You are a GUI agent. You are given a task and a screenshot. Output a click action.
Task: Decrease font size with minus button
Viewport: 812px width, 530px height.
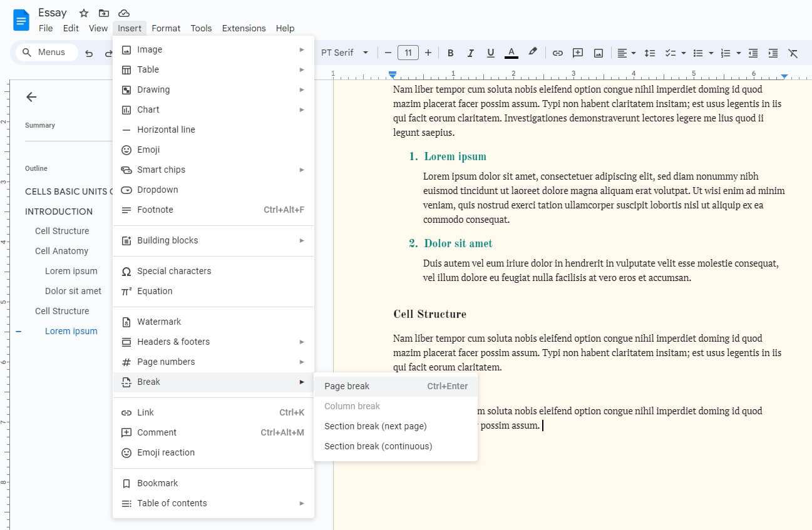(x=388, y=53)
